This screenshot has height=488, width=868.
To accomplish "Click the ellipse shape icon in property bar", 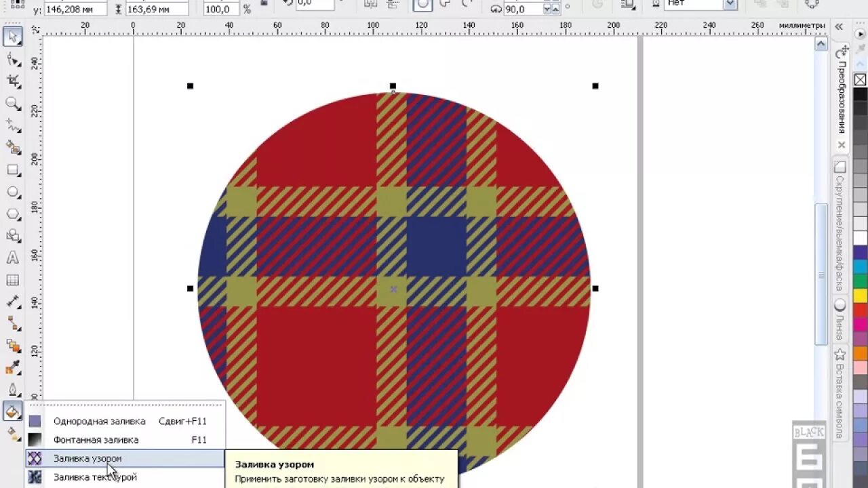I will 422,4.
